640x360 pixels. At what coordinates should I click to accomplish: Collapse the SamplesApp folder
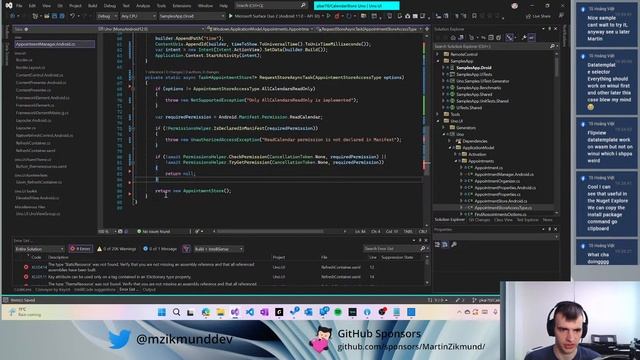point(438,61)
